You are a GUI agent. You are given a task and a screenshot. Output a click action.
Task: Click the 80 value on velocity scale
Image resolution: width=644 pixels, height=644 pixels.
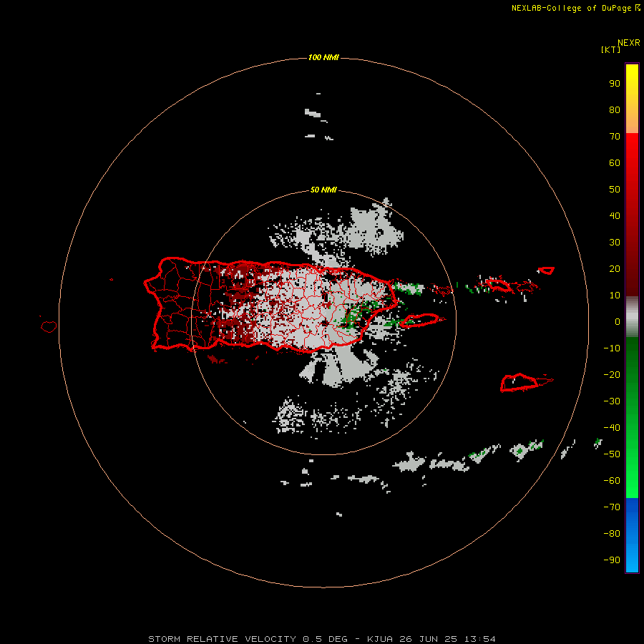[x=615, y=110]
